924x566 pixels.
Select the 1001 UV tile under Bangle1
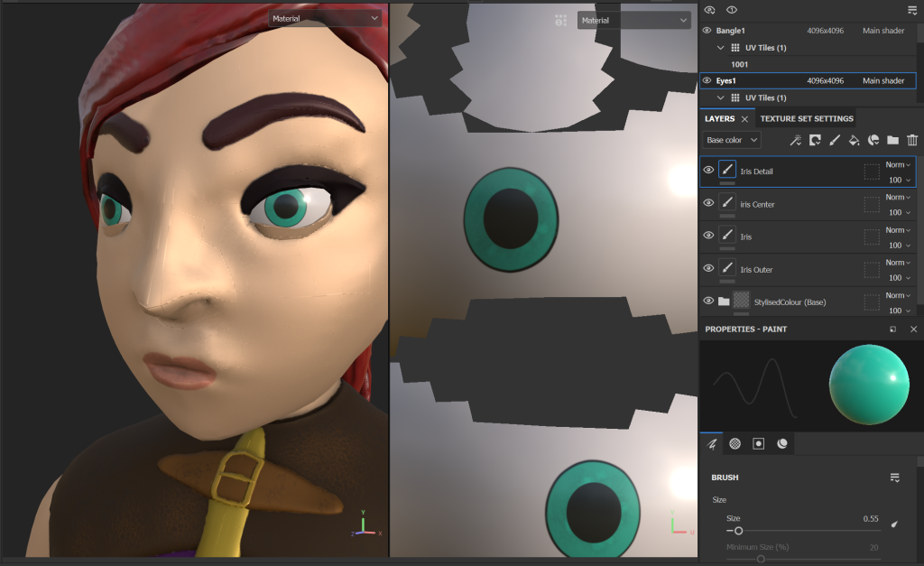tap(739, 64)
